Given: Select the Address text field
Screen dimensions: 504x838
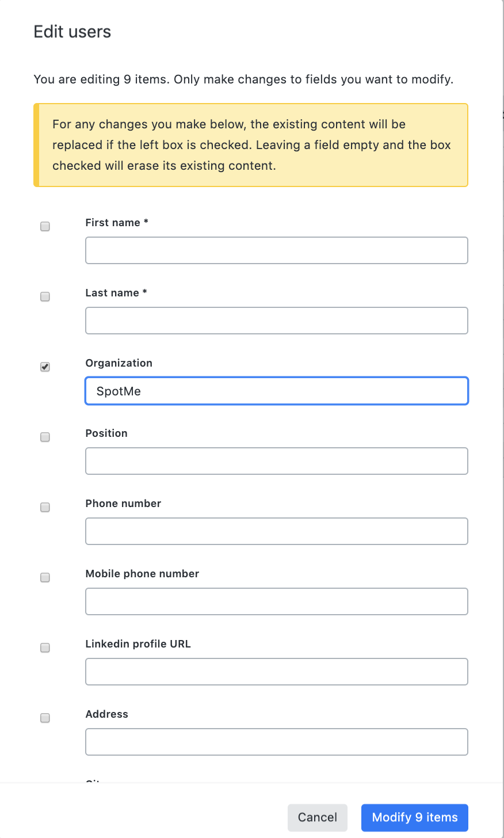Looking at the screenshot, I should click(x=277, y=742).
